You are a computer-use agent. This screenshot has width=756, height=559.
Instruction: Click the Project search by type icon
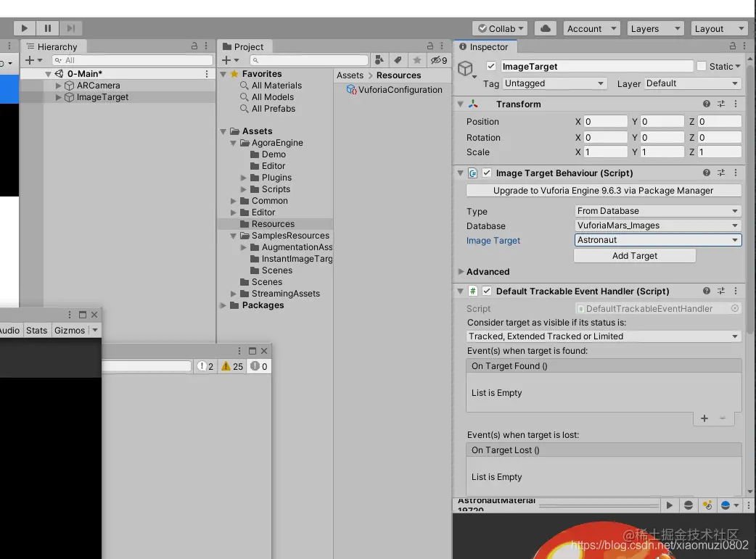point(379,60)
